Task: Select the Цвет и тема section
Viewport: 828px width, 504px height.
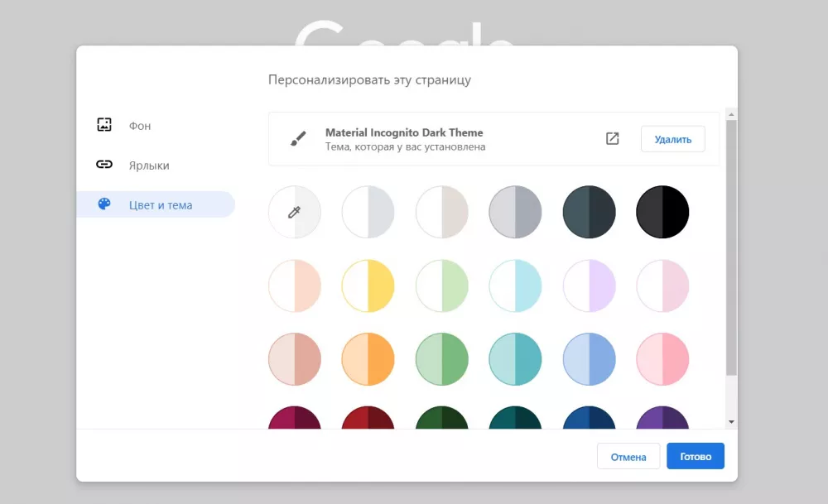Action: (x=160, y=205)
